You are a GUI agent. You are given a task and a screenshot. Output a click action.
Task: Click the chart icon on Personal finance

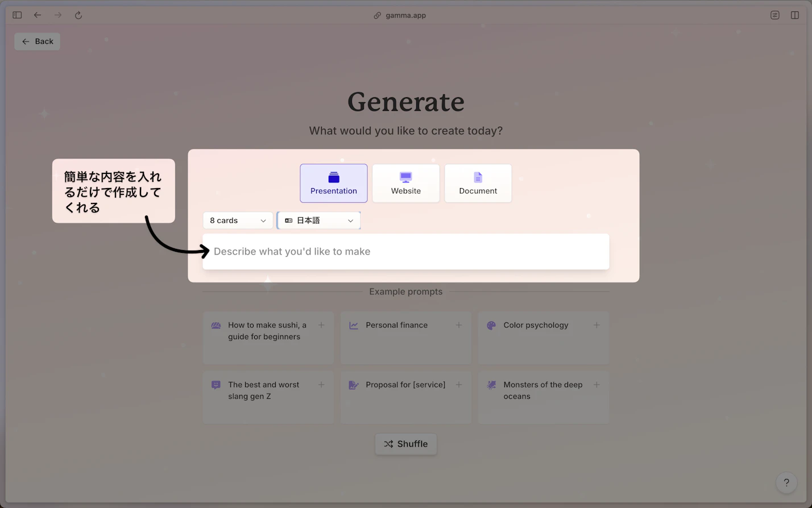(x=354, y=326)
